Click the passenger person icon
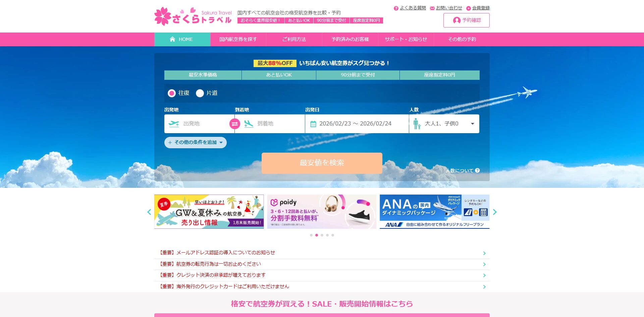This screenshot has width=644, height=317. point(417,124)
